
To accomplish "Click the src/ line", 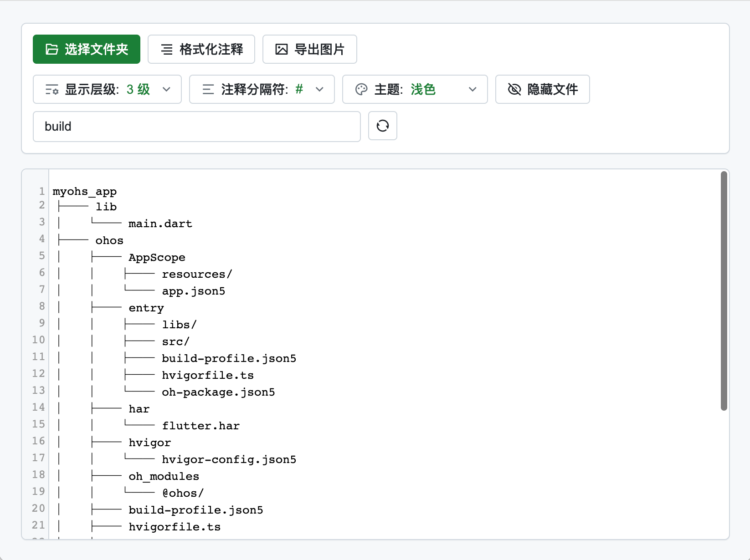I will [176, 342].
